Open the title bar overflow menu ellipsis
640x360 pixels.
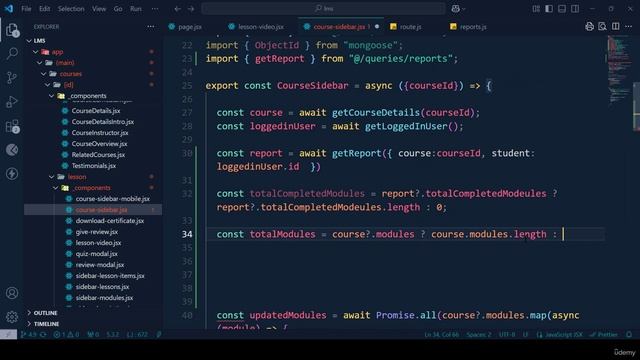pos(155,9)
